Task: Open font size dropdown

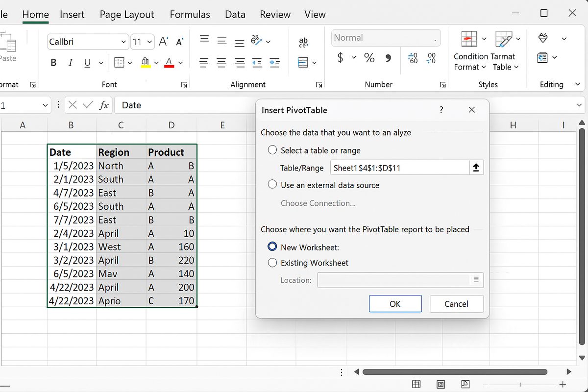Action: coord(149,42)
